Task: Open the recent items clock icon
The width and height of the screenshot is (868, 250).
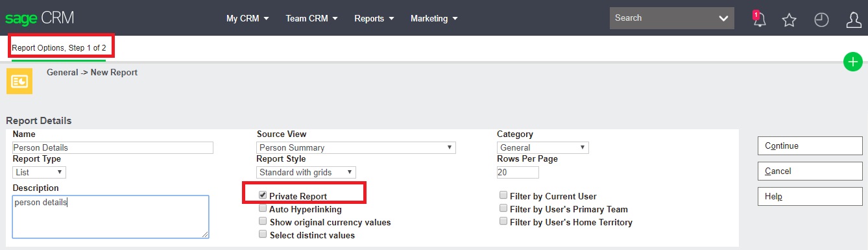Action: click(821, 19)
